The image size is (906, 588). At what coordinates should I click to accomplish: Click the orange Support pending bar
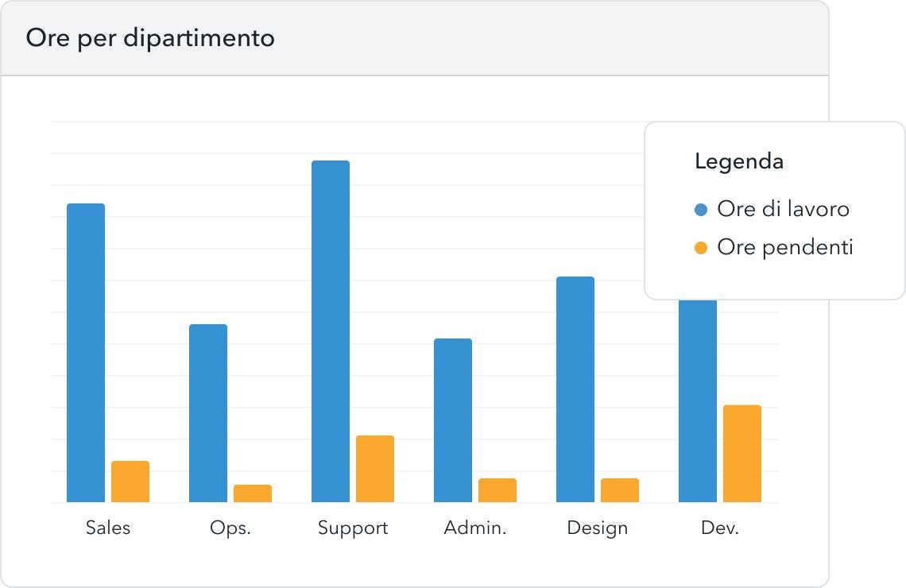tap(375, 469)
